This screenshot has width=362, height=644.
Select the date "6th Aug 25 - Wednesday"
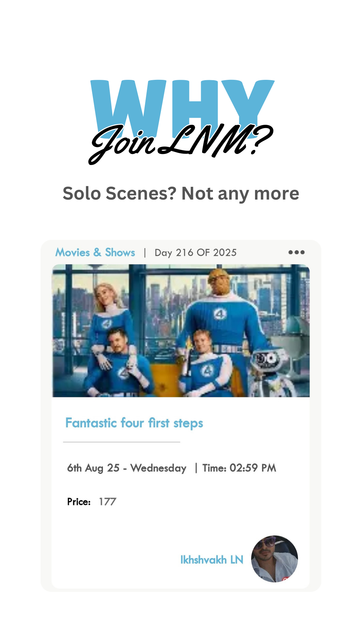coord(127,468)
